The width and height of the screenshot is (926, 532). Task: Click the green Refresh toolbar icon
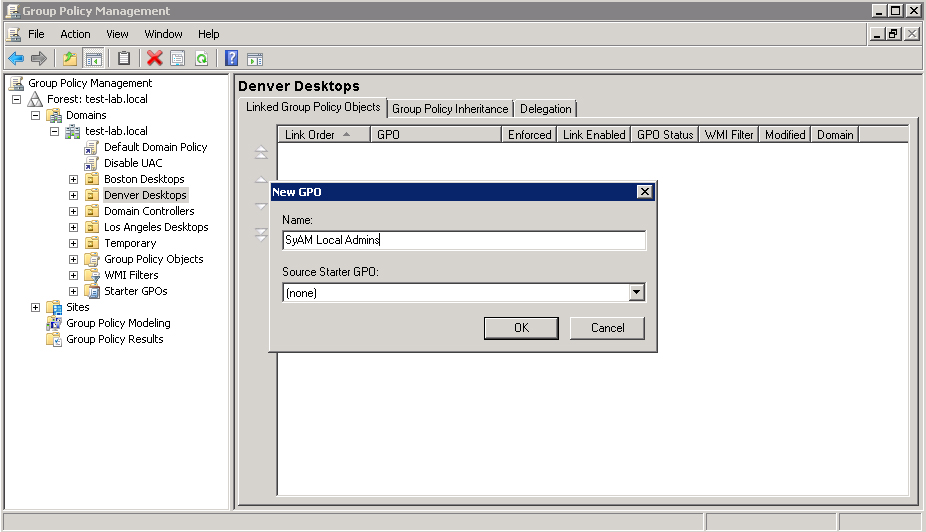[x=201, y=59]
